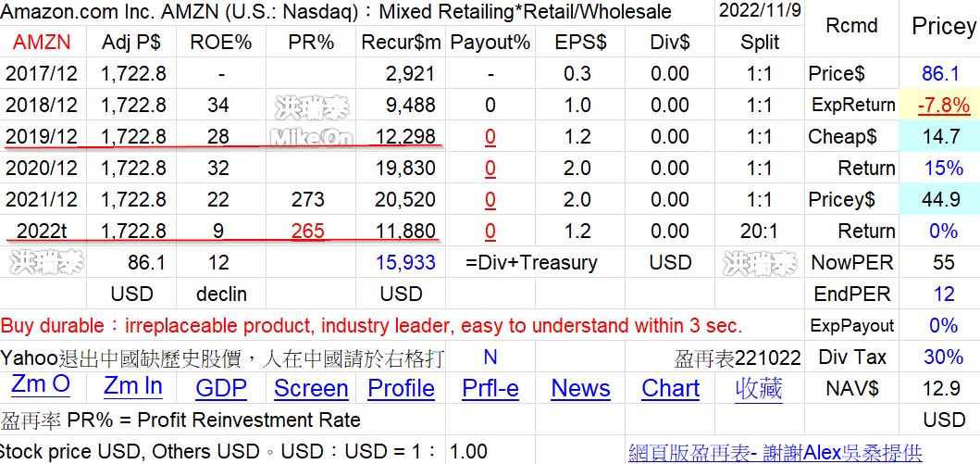Viewport: 980px width, 464px height.
Task: Select the 2022t row label
Action: point(42,231)
